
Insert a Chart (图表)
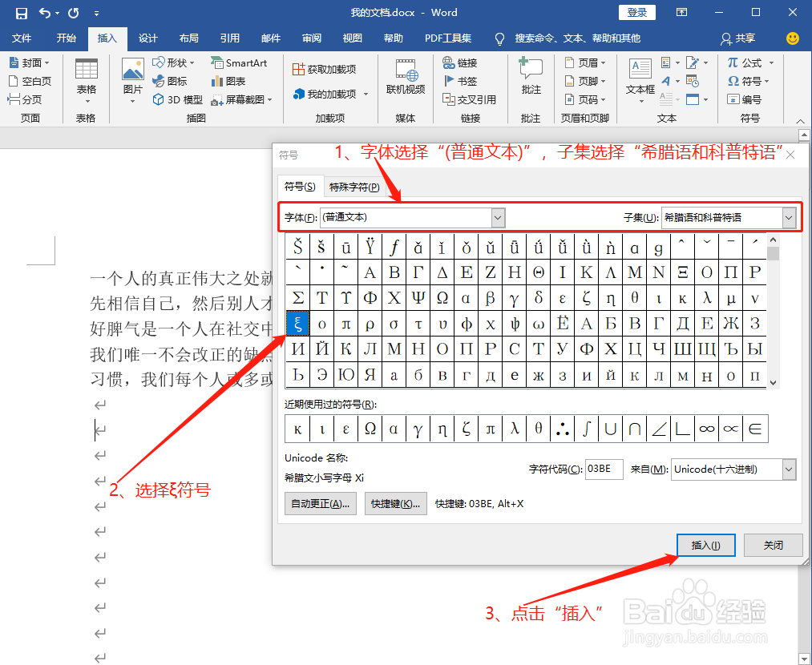click(228, 81)
